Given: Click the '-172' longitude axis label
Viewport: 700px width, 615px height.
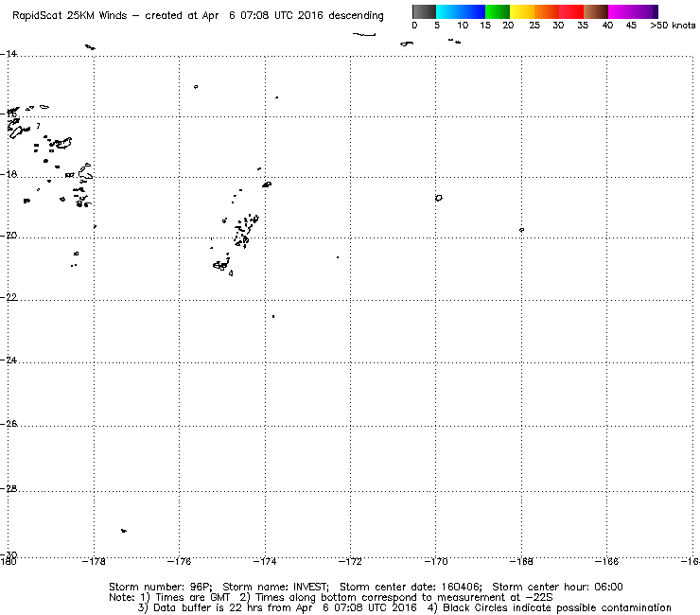Looking at the screenshot, I should 350,562.
